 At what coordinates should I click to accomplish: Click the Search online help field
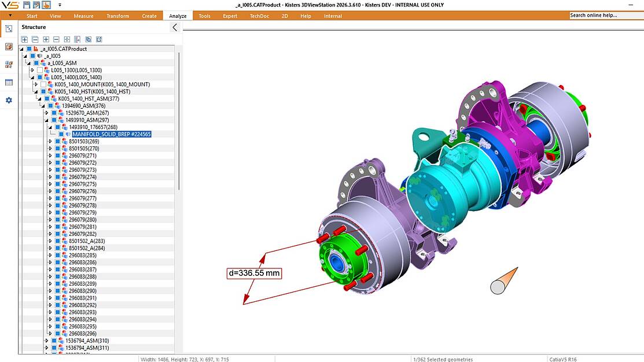606,15
